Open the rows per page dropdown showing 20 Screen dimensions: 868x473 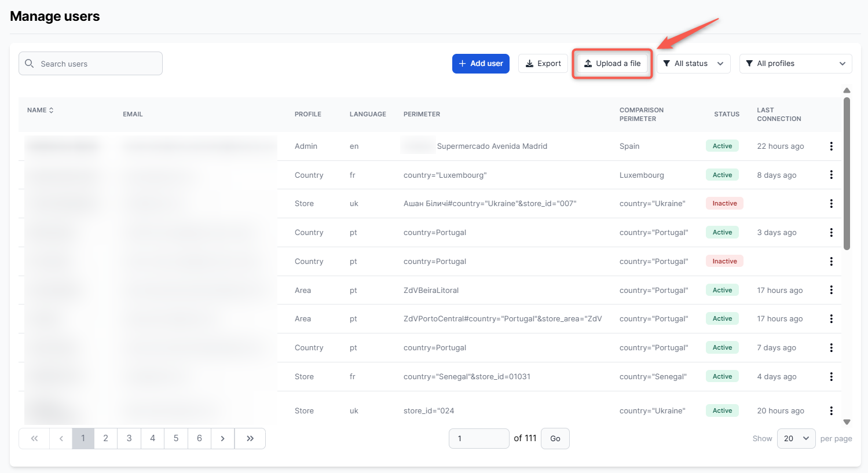point(796,439)
